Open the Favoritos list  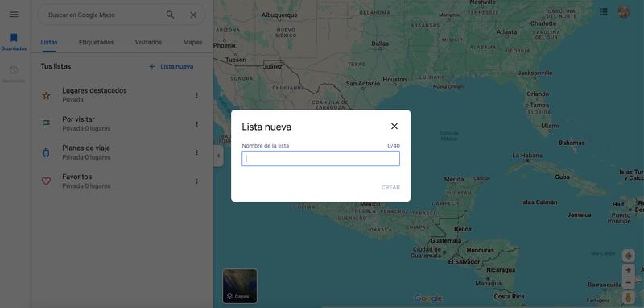(122, 181)
